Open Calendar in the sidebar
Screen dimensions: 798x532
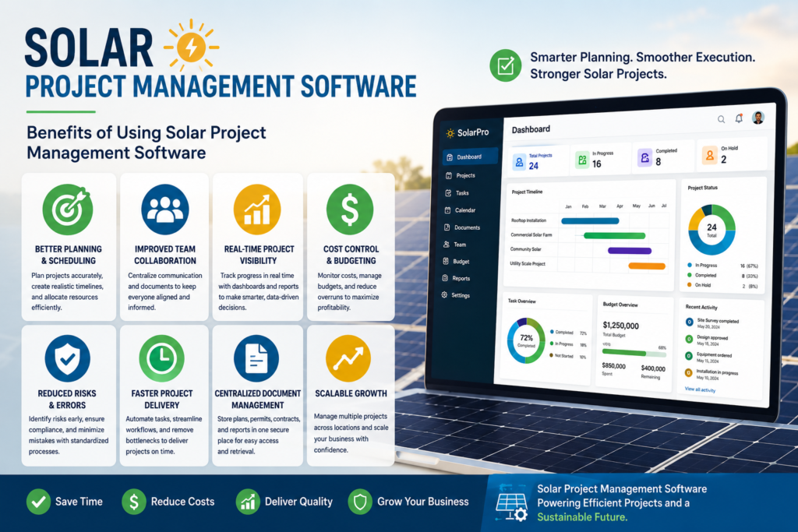(x=460, y=210)
